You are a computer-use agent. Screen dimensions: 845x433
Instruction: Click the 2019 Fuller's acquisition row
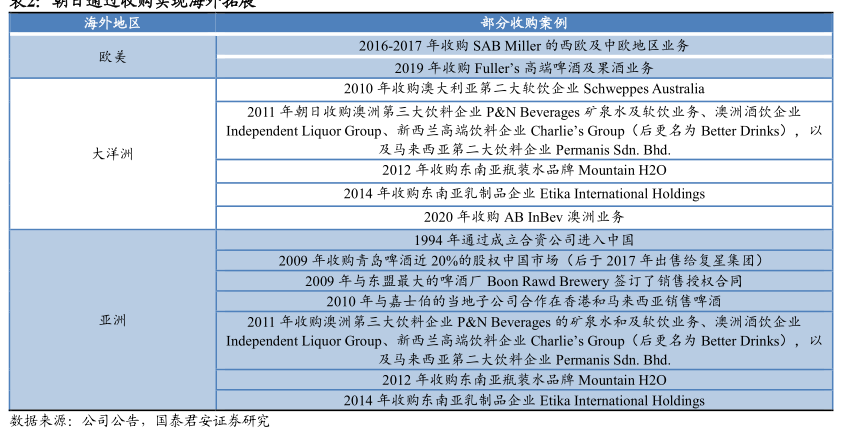click(x=524, y=68)
